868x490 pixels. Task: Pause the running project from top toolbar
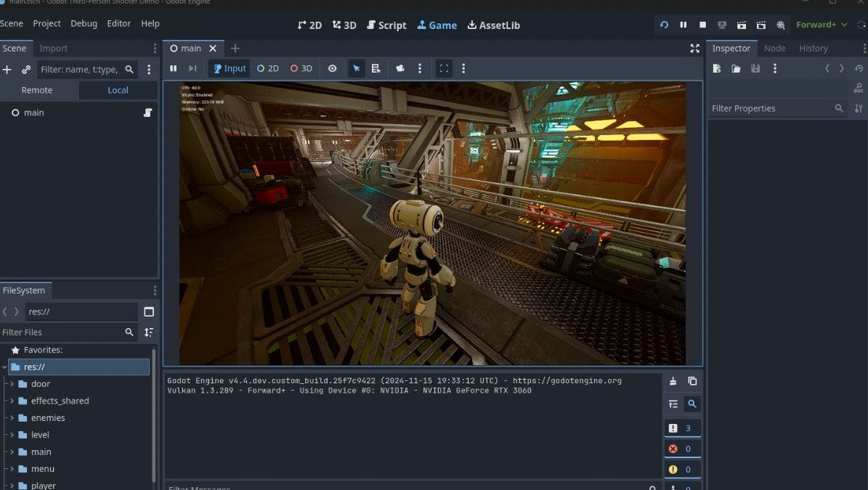tap(683, 25)
